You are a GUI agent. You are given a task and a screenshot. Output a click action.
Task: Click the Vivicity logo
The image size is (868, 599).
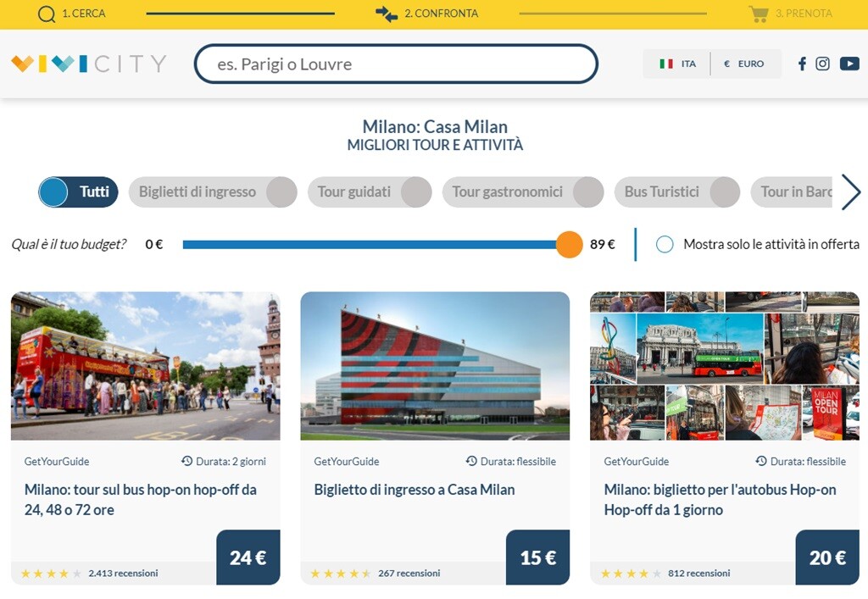[x=88, y=64]
